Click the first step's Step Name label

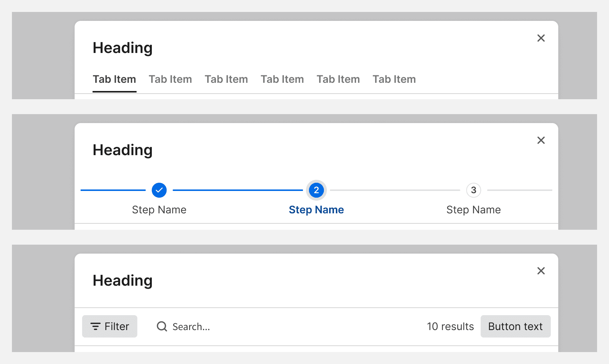pos(159,210)
